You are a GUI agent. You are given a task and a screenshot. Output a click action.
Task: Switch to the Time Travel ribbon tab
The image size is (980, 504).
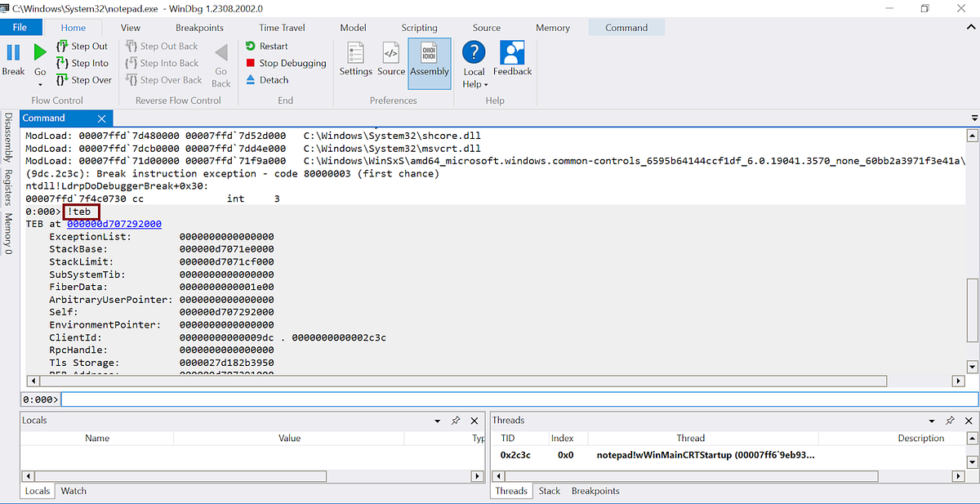click(x=281, y=27)
